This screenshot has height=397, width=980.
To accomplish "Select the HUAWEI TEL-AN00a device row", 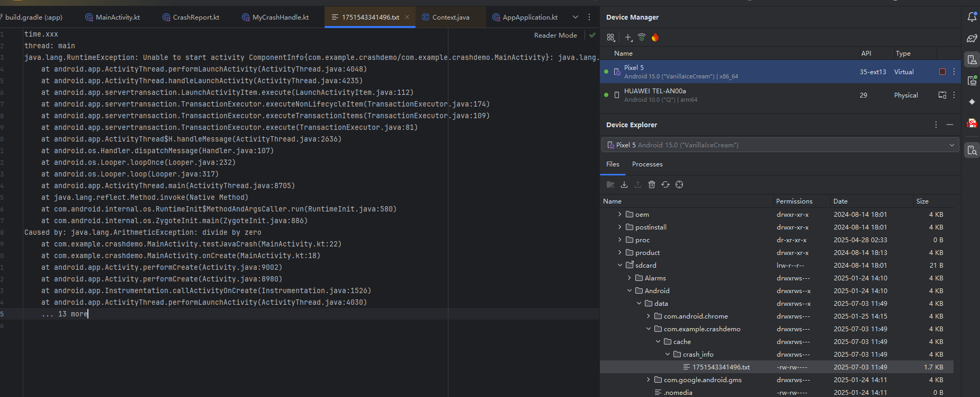I will pos(780,95).
